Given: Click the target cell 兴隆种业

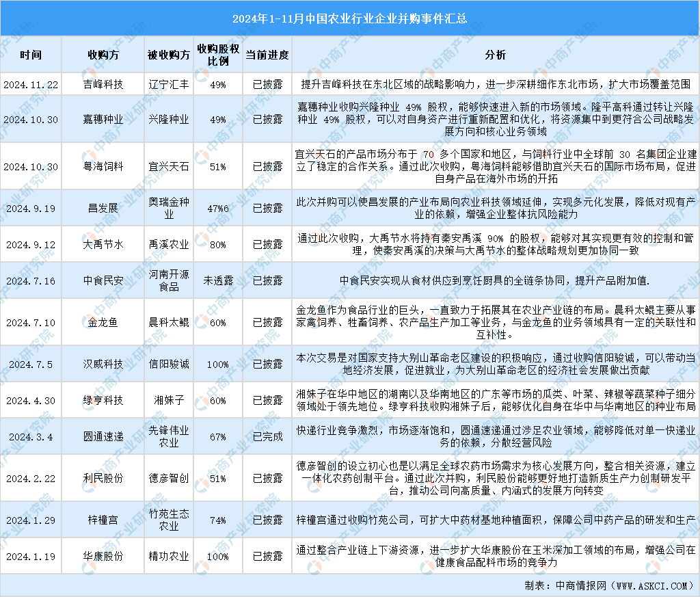Looking at the screenshot, I should coord(169,119).
